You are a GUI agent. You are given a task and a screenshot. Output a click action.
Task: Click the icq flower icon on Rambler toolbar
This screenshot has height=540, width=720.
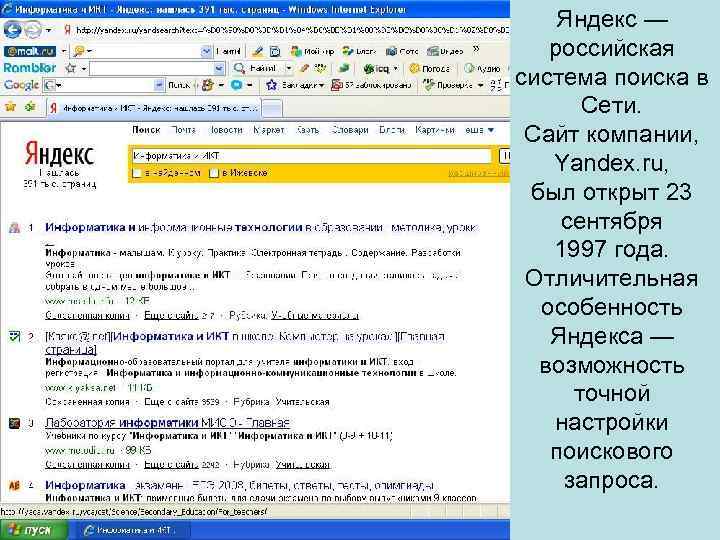click(368, 69)
